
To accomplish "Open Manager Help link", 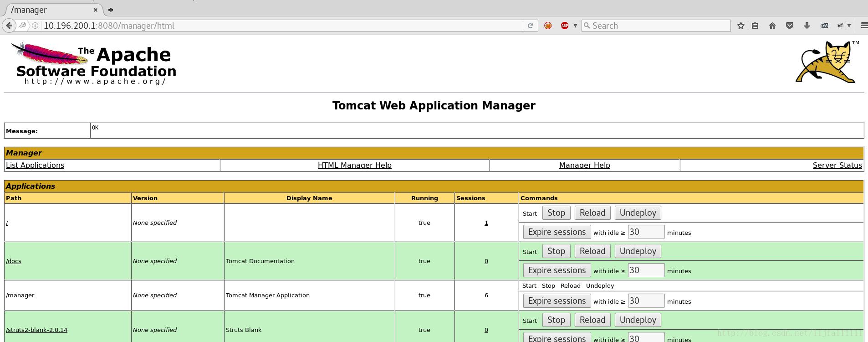I will (x=585, y=165).
